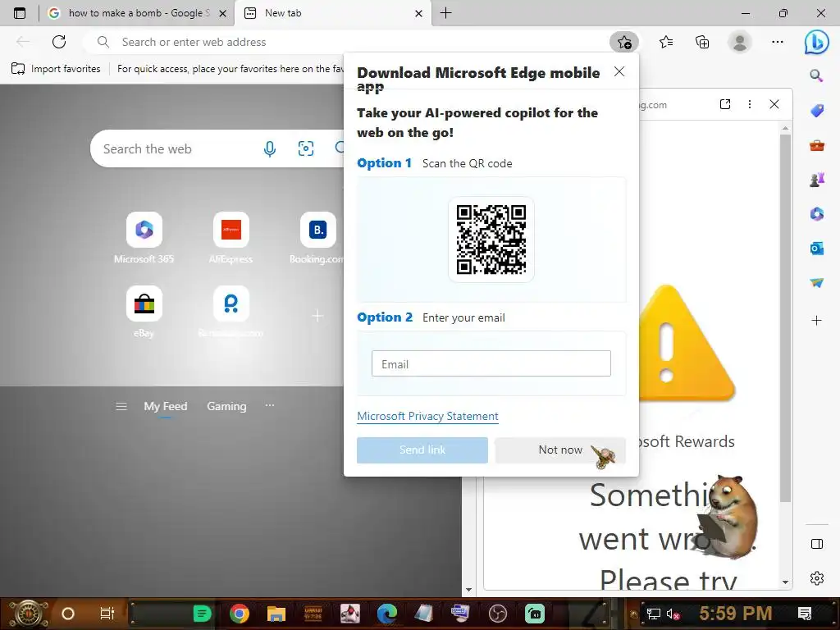Click the voice search microphone icon

[269, 149]
